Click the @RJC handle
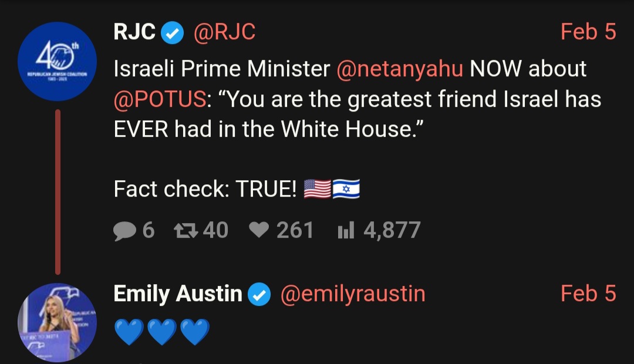This screenshot has width=634, height=364. (x=224, y=32)
